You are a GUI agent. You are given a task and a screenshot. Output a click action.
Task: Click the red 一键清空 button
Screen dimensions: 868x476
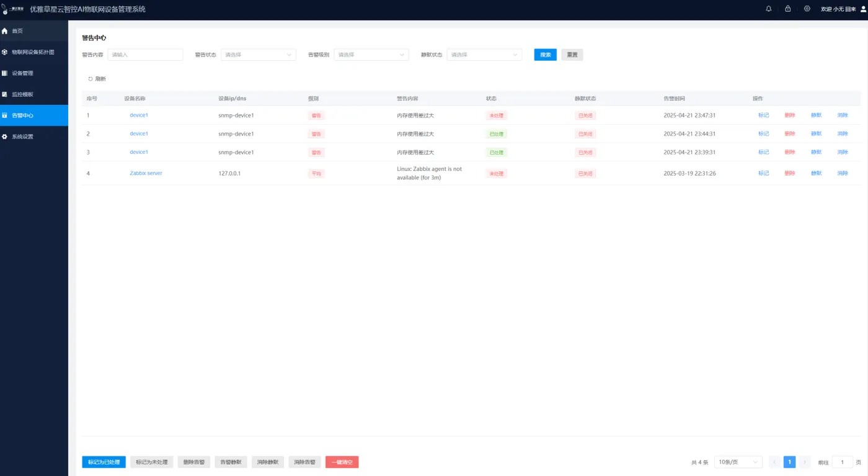click(342, 462)
